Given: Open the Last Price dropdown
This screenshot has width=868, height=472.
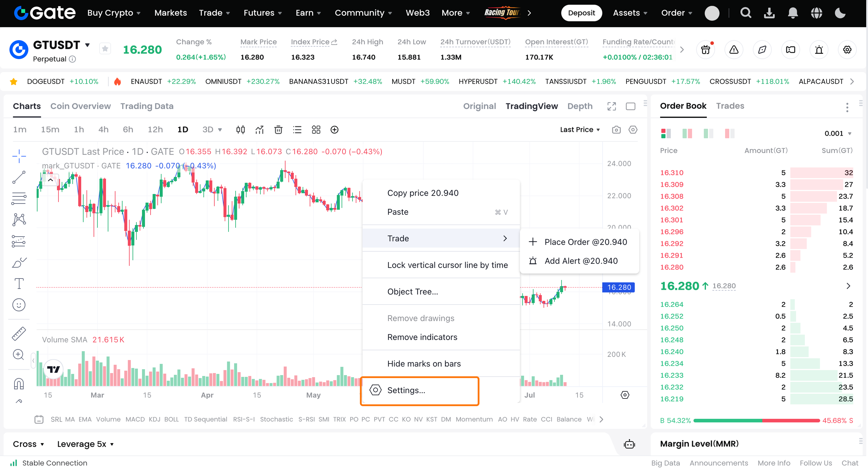Looking at the screenshot, I should coord(580,130).
